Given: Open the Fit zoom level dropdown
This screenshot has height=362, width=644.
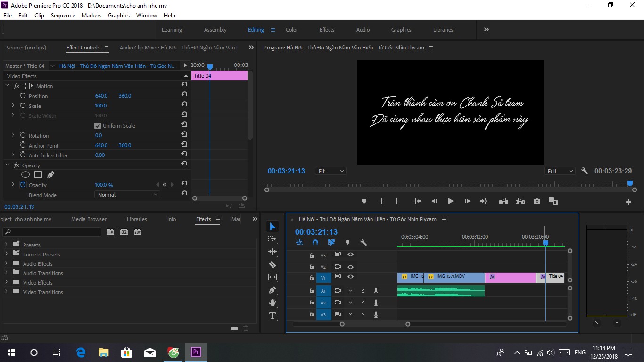Looking at the screenshot, I should [330, 171].
